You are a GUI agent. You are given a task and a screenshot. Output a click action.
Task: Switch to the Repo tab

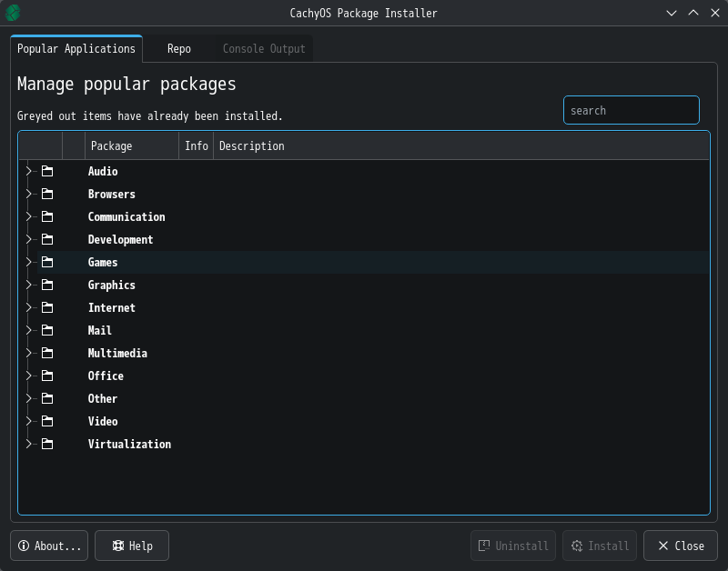(x=178, y=49)
